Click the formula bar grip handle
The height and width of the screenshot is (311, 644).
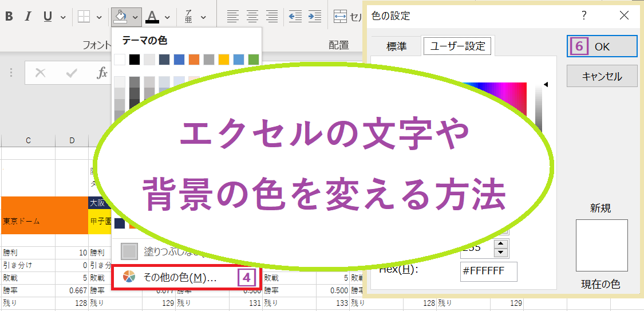click(x=11, y=73)
